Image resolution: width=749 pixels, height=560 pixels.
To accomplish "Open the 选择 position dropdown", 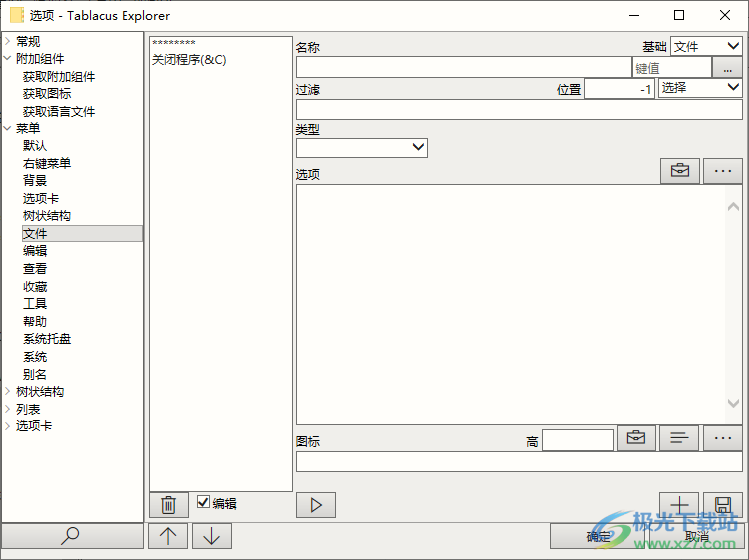I will [x=700, y=88].
